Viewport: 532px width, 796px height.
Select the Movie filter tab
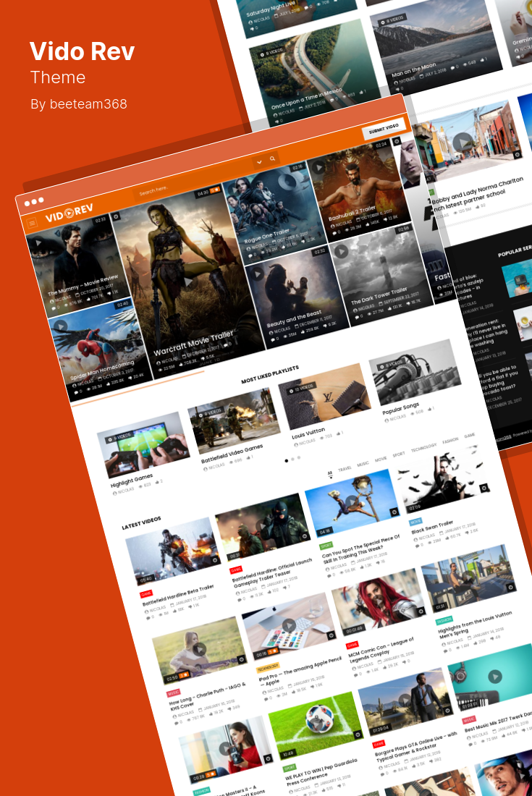[x=381, y=459]
